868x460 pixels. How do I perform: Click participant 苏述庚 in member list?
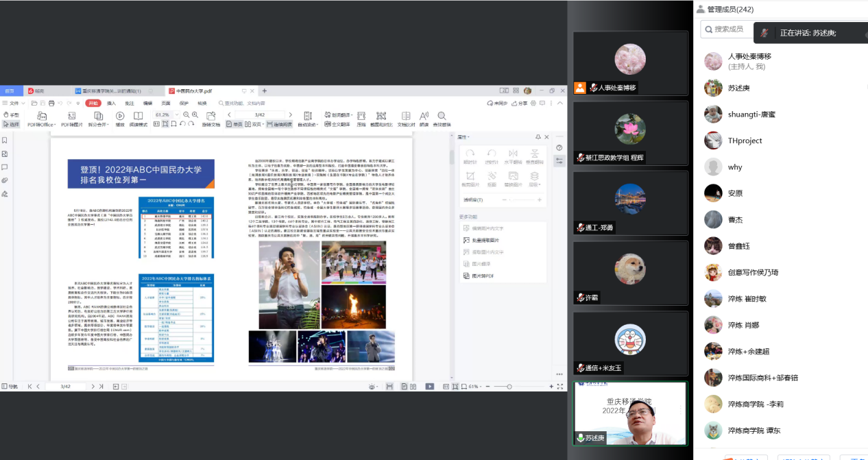(x=738, y=88)
